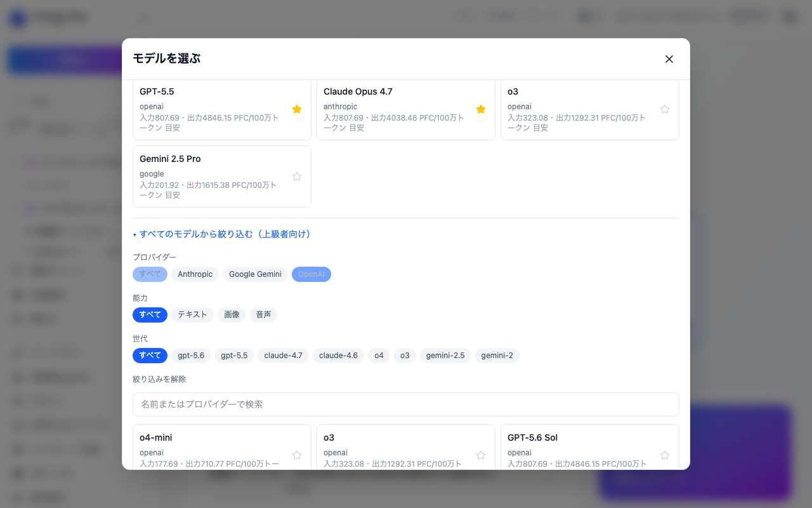Filter by 画像 capability

[x=232, y=315]
